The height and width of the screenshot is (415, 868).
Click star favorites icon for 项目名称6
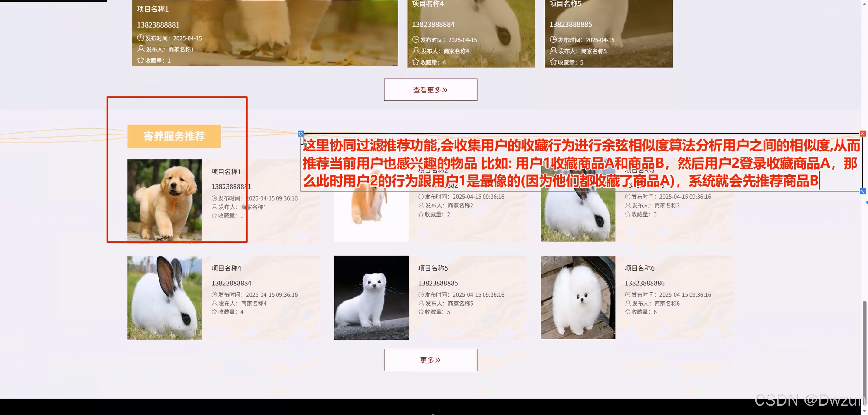627,312
